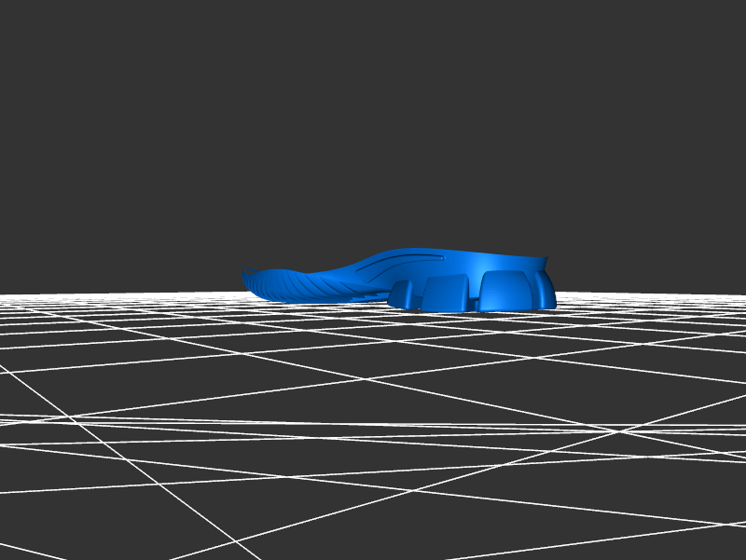Click the ribbed toe tip of sole
The width and height of the screenshot is (746, 560).
250,279
